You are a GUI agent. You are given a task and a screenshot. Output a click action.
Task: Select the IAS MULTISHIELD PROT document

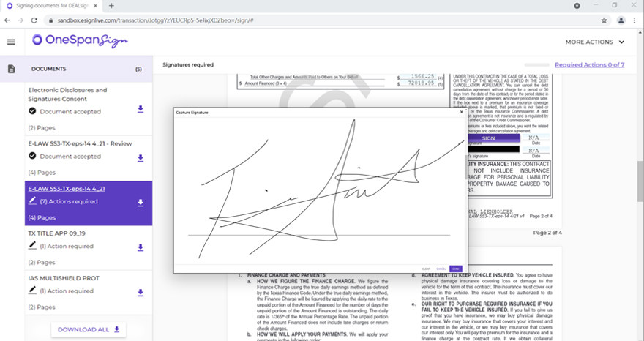point(64,278)
